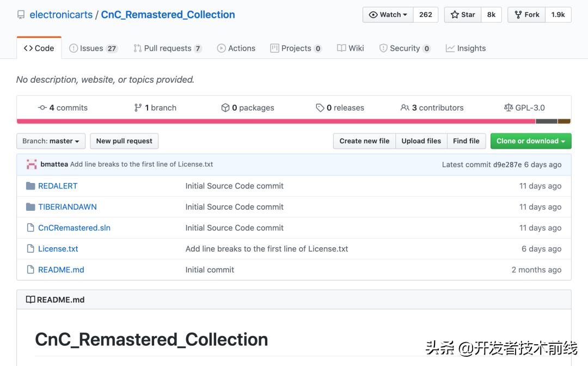This screenshot has width=588, height=366.
Task: Open the Watch notifications dropdown
Action: pos(388,15)
